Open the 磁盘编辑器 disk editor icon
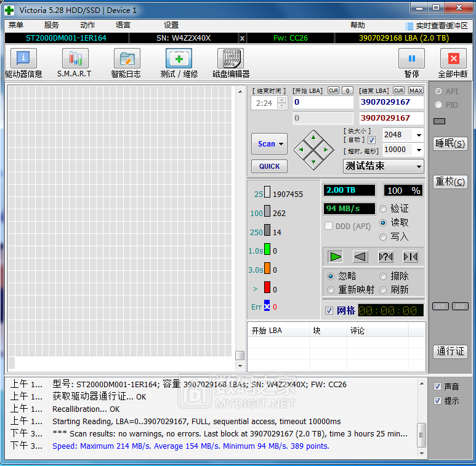 tap(231, 58)
